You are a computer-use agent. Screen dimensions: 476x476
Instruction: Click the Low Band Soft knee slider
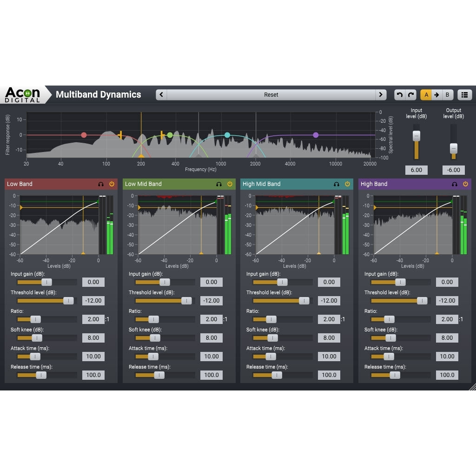47,338
